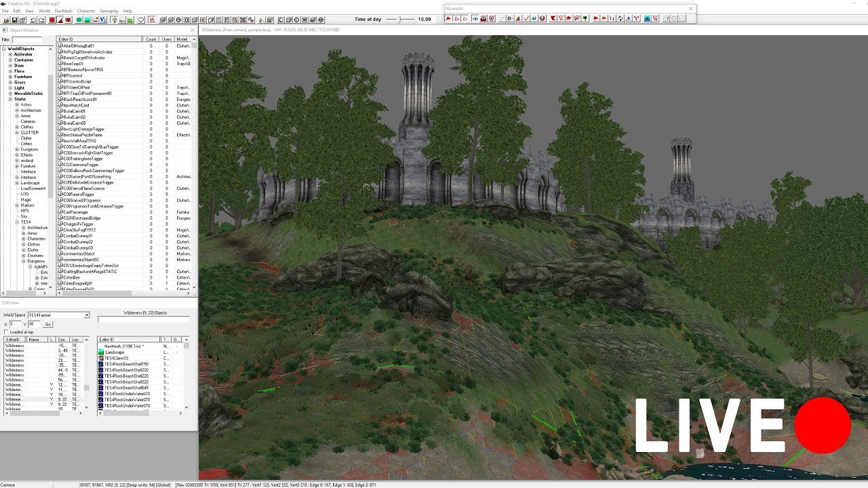Collapse the TES4 tree node

click(17, 222)
